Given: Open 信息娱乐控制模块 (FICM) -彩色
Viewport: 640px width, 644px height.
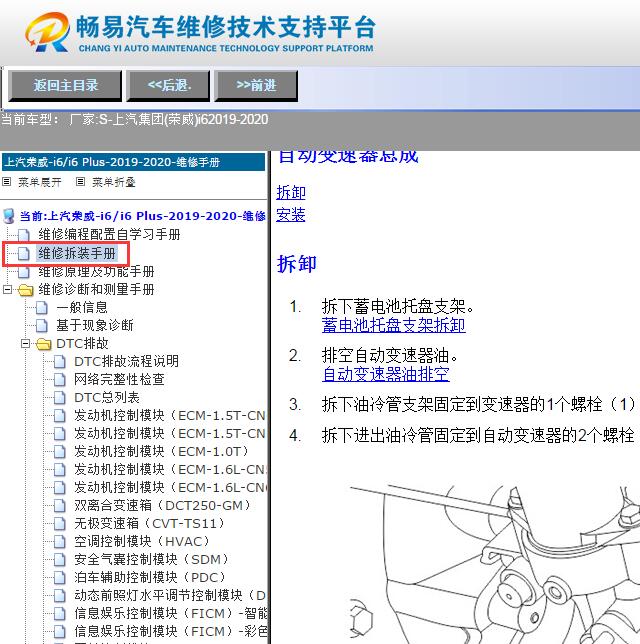Looking at the screenshot, I should tap(170, 631).
